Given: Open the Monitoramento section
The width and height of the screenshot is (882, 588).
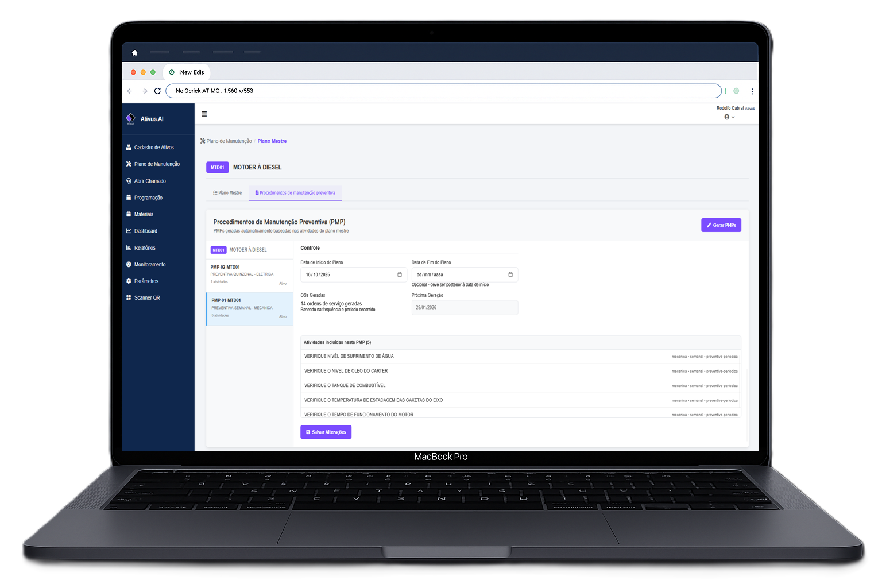Looking at the screenshot, I should [149, 265].
